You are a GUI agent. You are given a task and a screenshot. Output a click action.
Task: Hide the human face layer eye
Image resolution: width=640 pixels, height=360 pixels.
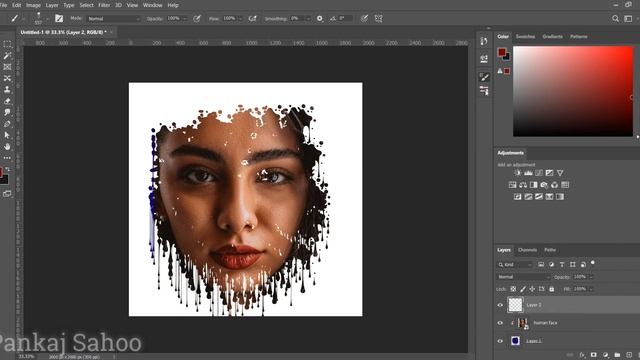tap(500, 323)
